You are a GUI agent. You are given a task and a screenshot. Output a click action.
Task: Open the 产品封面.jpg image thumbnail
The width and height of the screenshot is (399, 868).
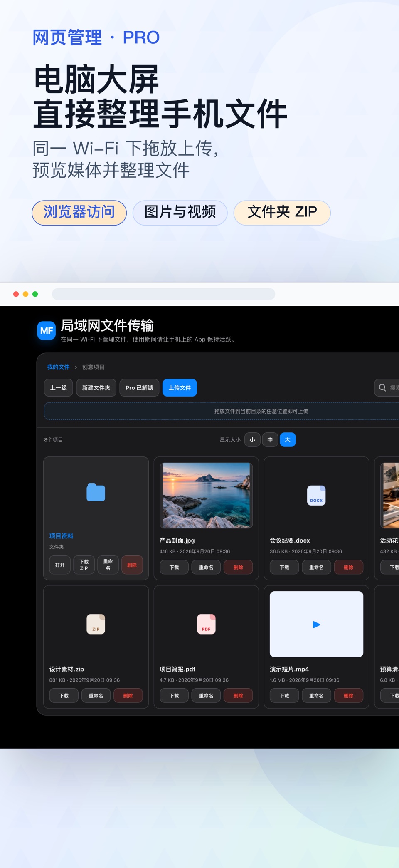(x=206, y=495)
